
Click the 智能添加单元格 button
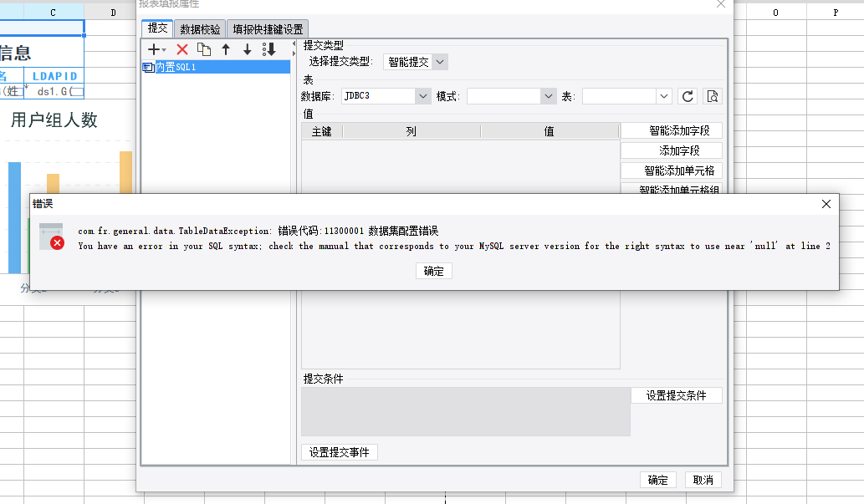[672, 171]
